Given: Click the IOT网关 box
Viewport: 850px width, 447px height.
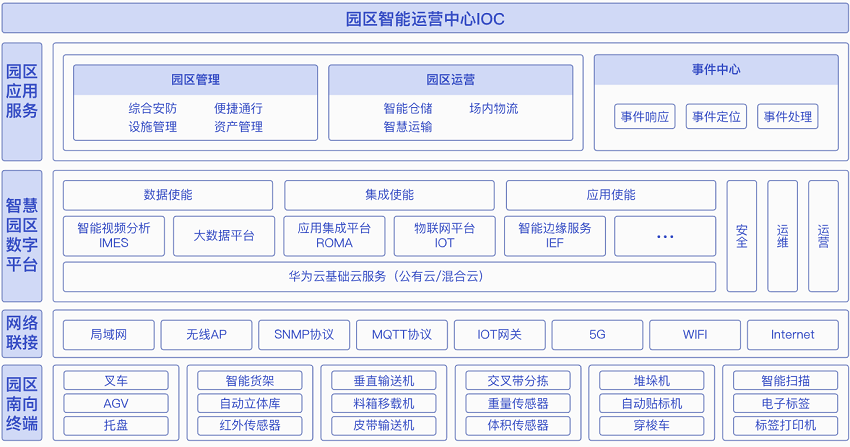Looking at the screenshot, I should [x=500, y=335].
